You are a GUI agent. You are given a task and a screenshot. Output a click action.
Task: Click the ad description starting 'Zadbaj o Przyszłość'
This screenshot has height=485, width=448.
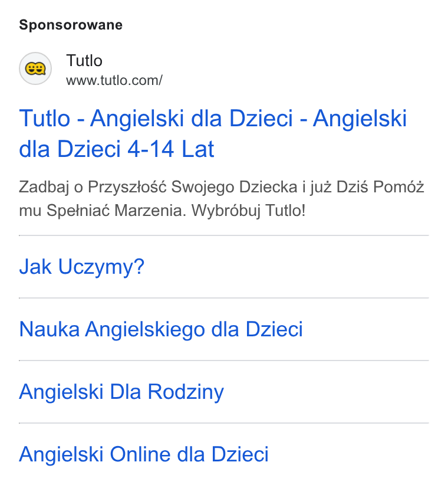pos(222,199)
